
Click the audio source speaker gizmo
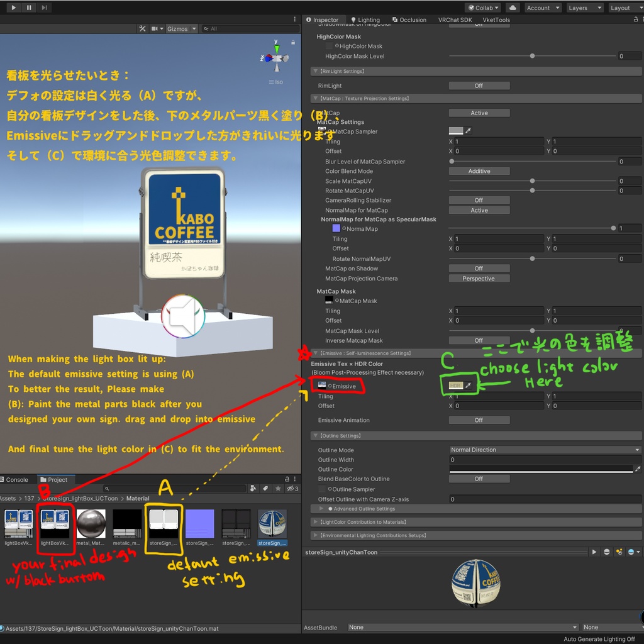(183, 316)
